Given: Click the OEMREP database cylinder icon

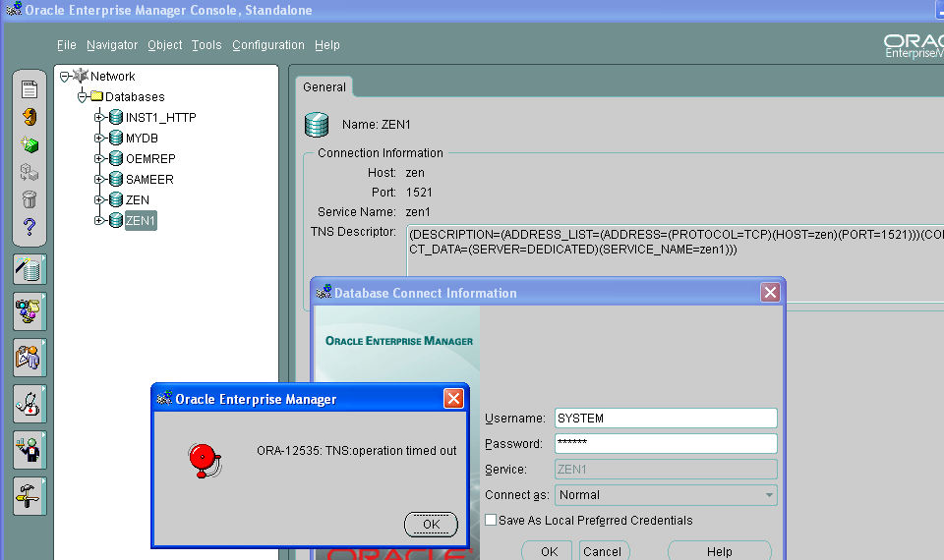Looking at the screenshot, I should (116, 158).
